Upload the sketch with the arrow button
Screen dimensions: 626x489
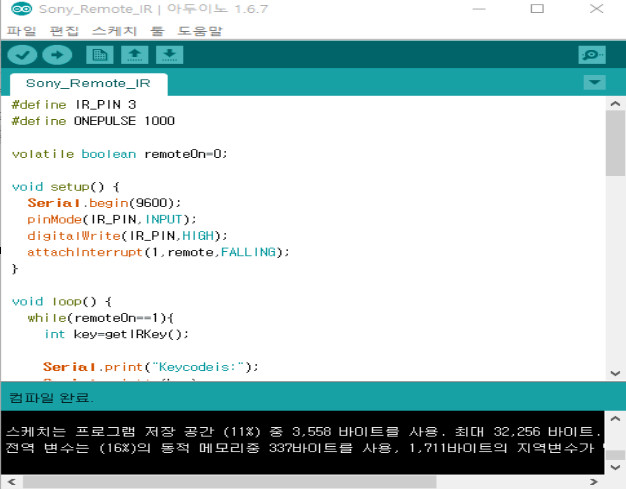click(x=57, y=55)
